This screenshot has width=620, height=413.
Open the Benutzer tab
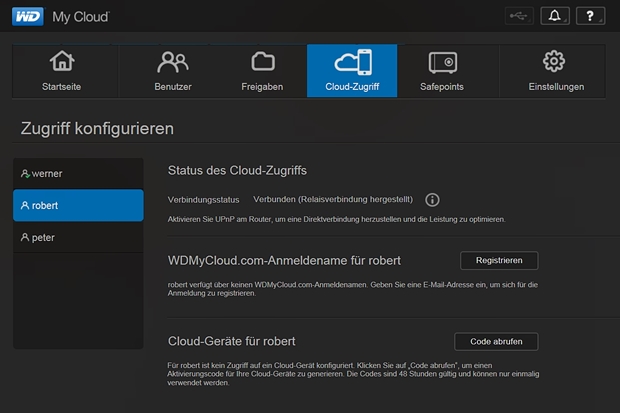[x=173, y=71]
